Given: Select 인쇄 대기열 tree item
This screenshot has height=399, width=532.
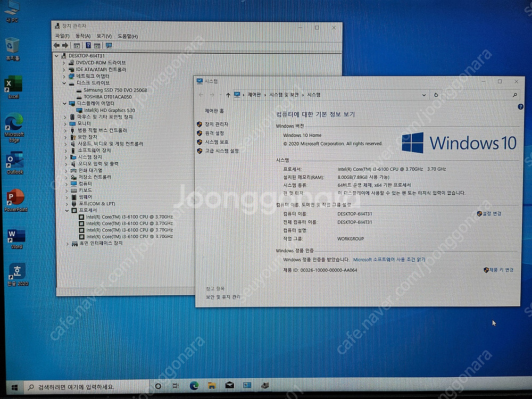Looking at the screenshot, I should [x=90, y=170].
